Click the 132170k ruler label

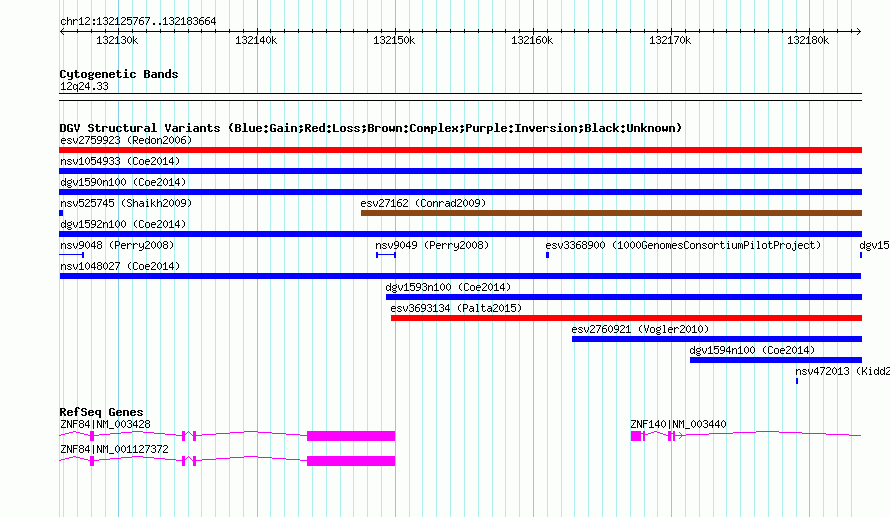(x=670, y=40)
